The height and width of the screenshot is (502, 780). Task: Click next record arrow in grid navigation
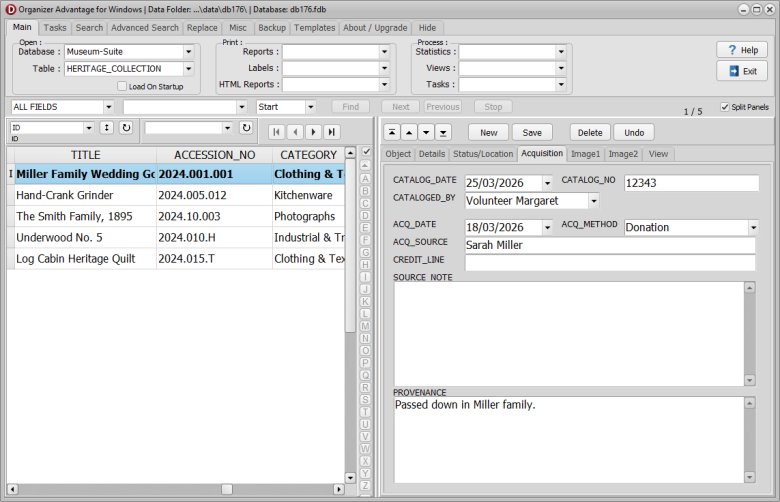(313, 131)
